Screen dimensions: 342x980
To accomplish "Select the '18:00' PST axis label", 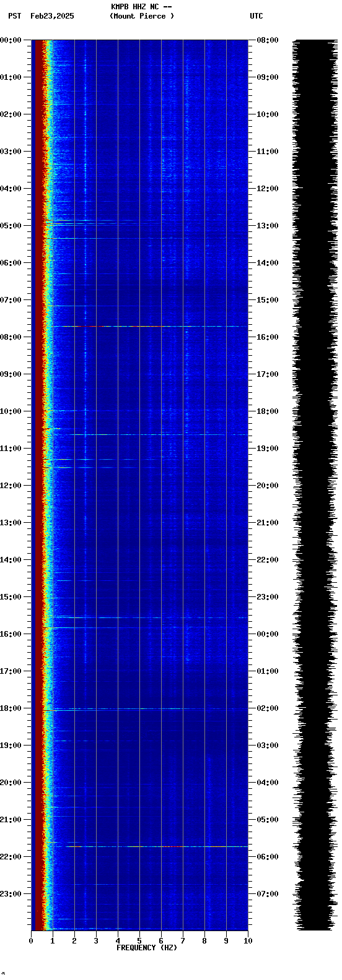I will [x=11, y=708].
